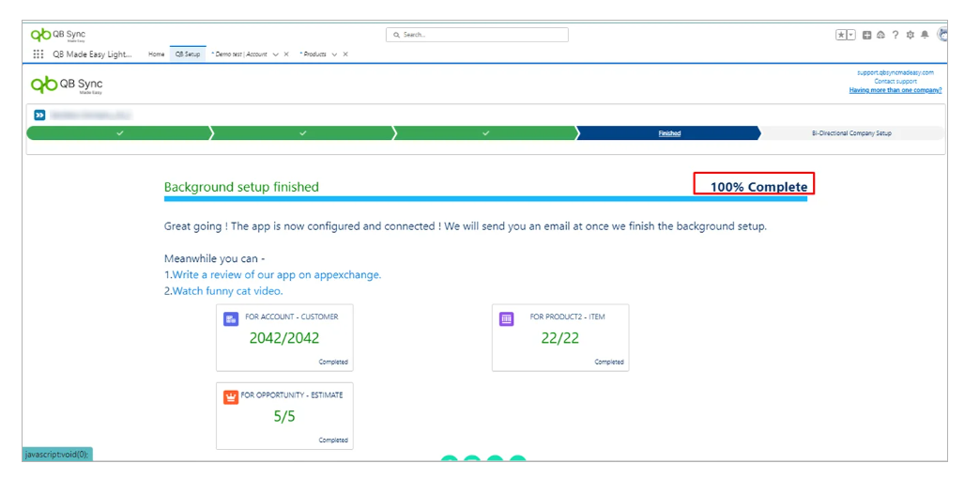Click in the Search input field
Screen dimensions: 980x479
(481, 35)
